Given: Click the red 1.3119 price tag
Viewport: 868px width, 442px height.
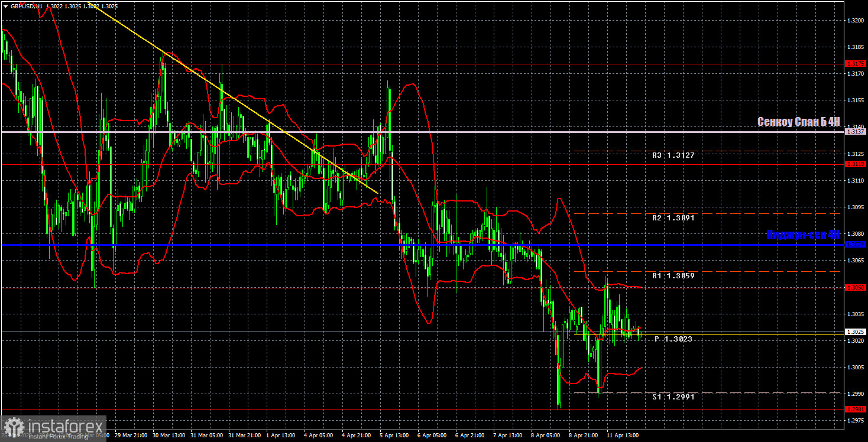Looking at the screenshot, I should [856, 164].
